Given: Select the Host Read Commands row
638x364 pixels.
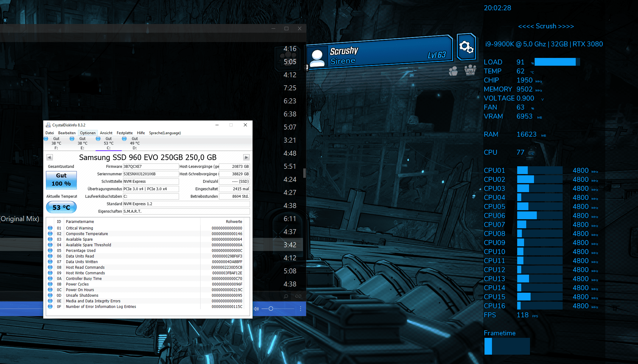Looking at the screenshot, I should coord(145,267).
